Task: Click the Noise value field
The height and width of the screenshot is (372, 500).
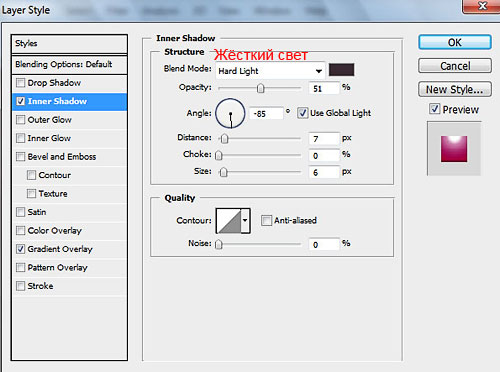Action: [x=324, y=244]
